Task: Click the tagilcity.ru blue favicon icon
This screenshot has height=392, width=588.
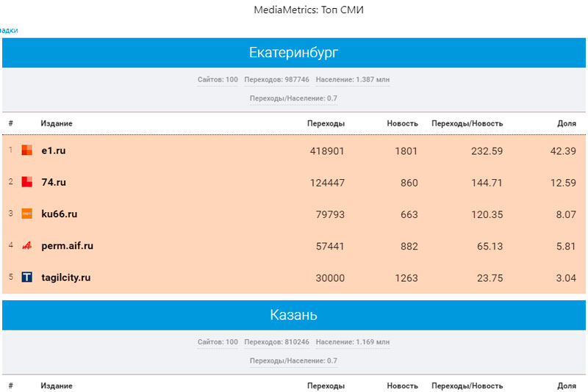Action: [26, 277]
